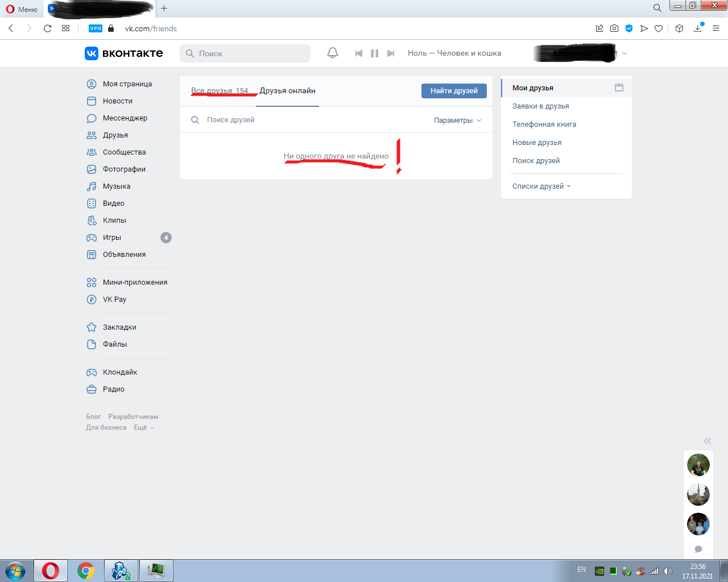Click the Объявления sidebar icon

point(92,255)
